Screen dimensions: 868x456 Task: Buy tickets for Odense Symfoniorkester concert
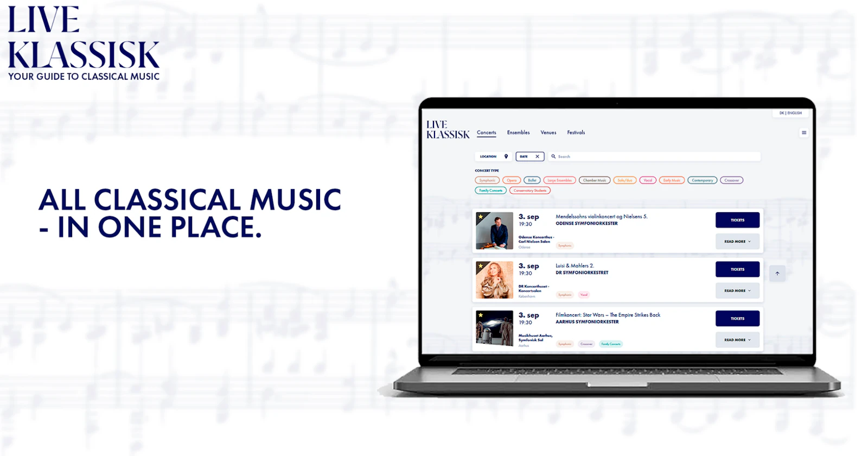738,220
